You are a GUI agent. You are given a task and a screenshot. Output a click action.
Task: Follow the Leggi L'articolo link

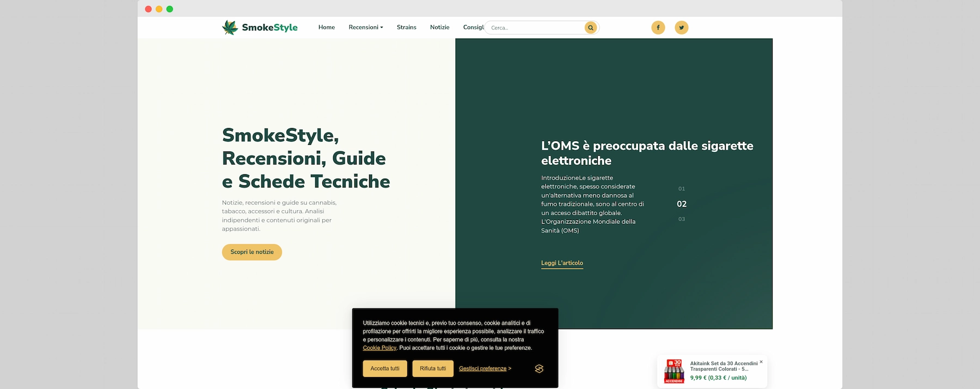[x=562, y=263]
